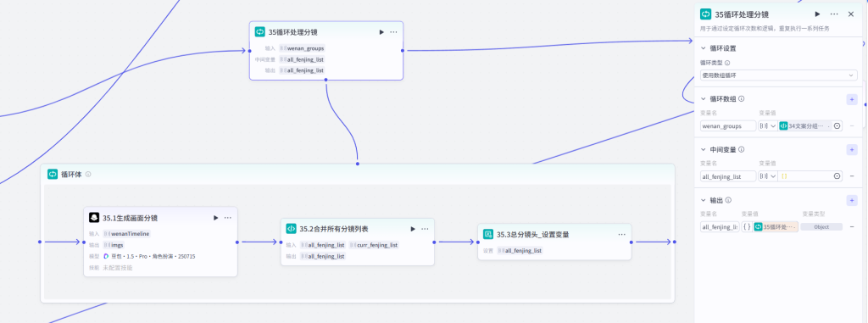The image size is (868, 323).
Task: Click right output port of canvas 35循环处理分镜 node
Action: coord(403,50)
